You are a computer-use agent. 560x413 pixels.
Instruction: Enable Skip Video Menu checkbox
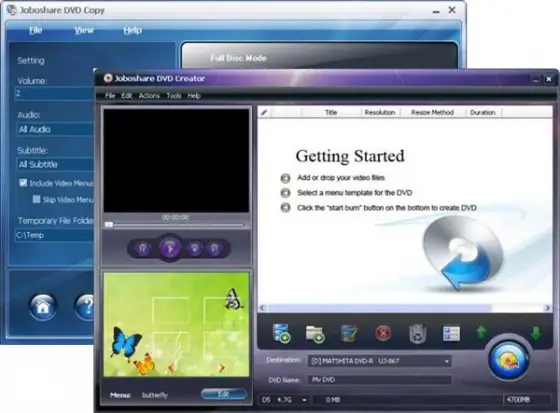point(36,199)
